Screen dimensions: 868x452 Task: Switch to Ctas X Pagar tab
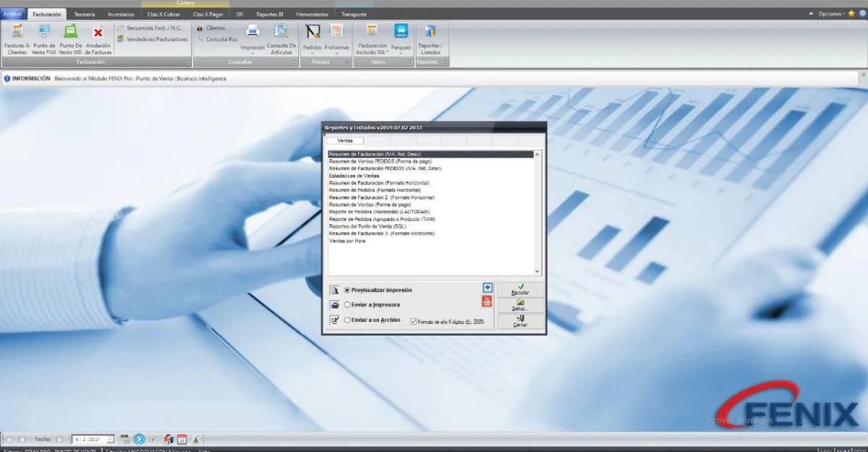[x=208, y=14]
